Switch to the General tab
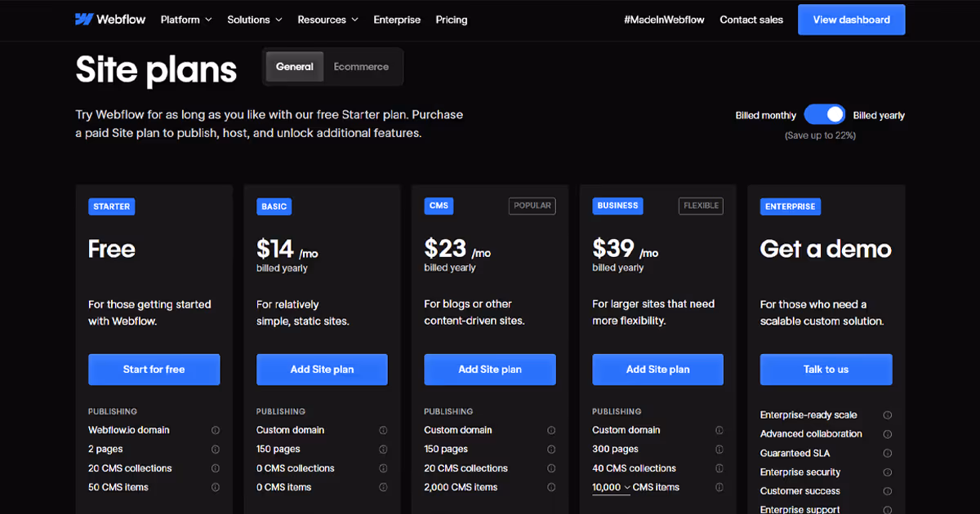Viewport: 980px width, 514px height. [x=295, y=67]
